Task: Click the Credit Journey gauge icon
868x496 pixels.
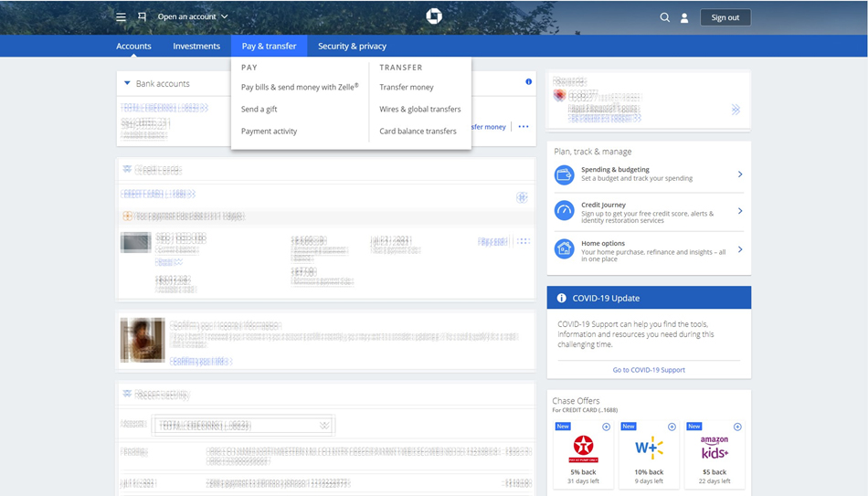Action: coord(564,211)
